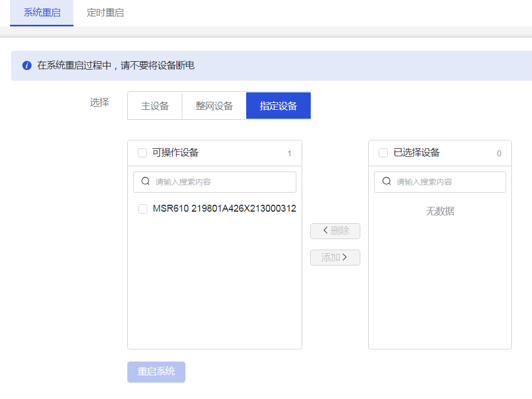Viewport: 532px width, 399px height.
Task: Select the 指定设备 option
Action: pyautogui.click(x=278, y=106)
